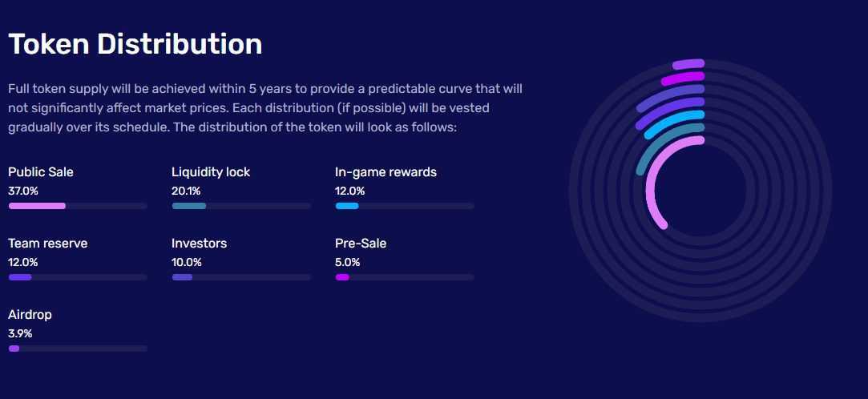Screen dimensions: 868x399
Task: Click the Team reserve violet progress bar
Action: (20, 277)
